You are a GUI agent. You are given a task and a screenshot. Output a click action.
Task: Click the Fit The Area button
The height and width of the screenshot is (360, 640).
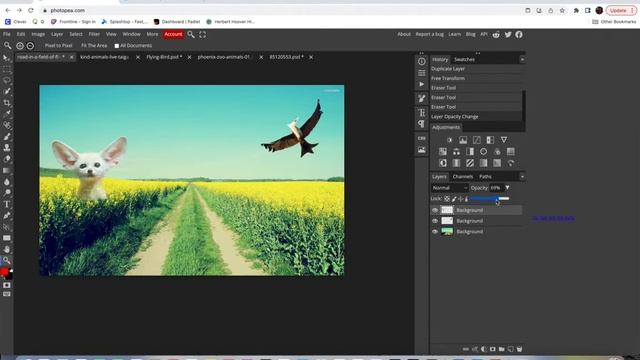94,46
